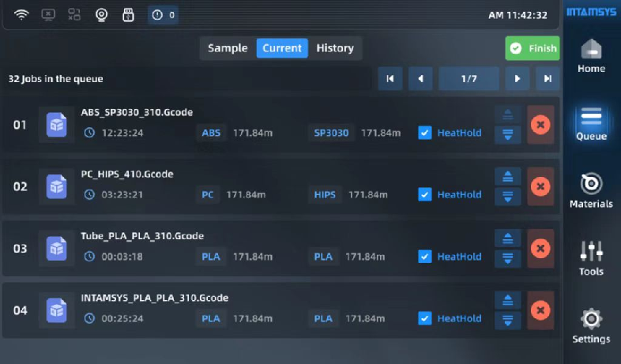Tap the USB drive status icon
The height and width of the screenshot is (364, 621).
[128, 15]
